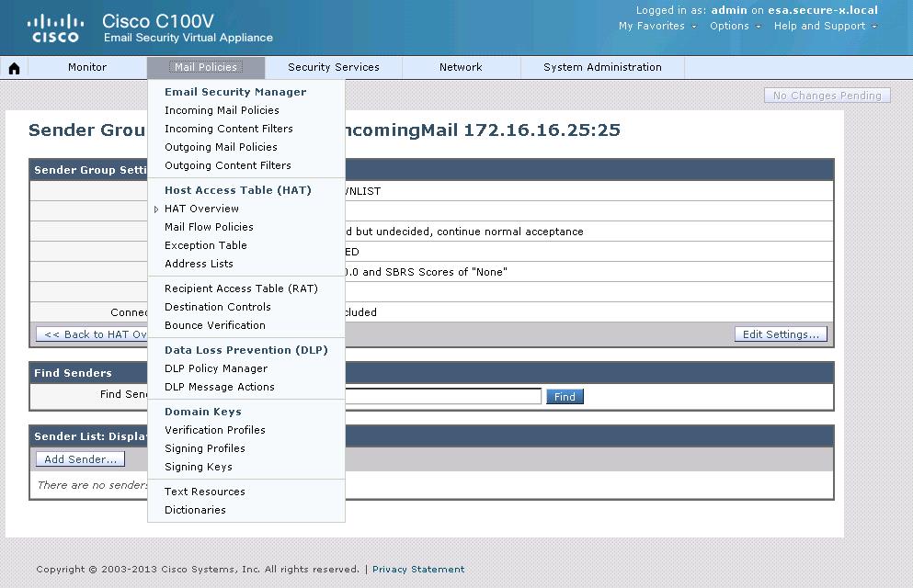This screenshot has height=588, width=913.
Task: Go to the home page icon
Action: (x=14, y=68)
